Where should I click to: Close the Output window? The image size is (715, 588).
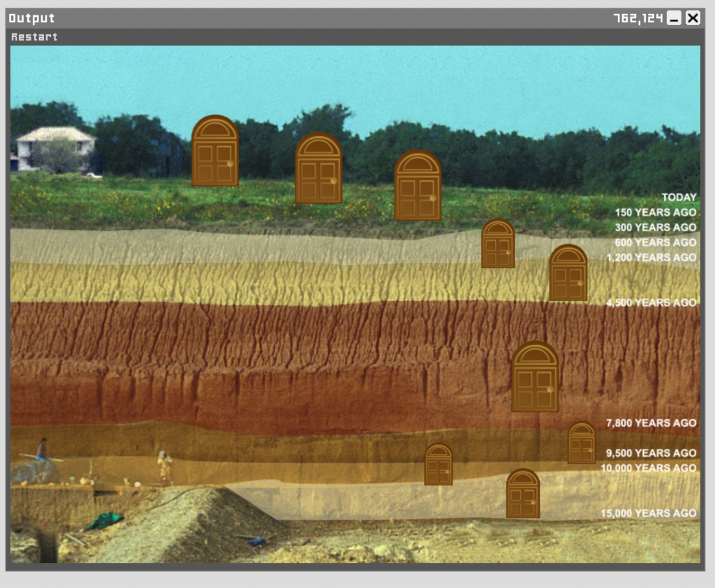click(x=693, y=17)
